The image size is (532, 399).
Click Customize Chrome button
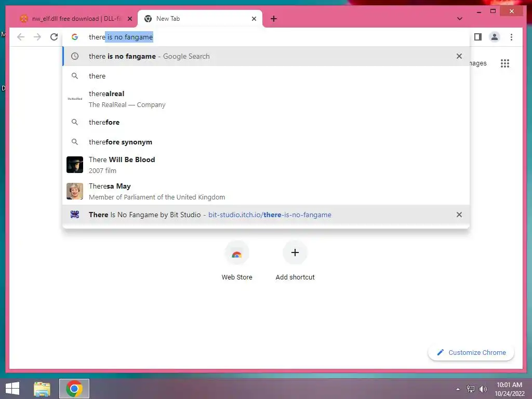pos(471,353)
